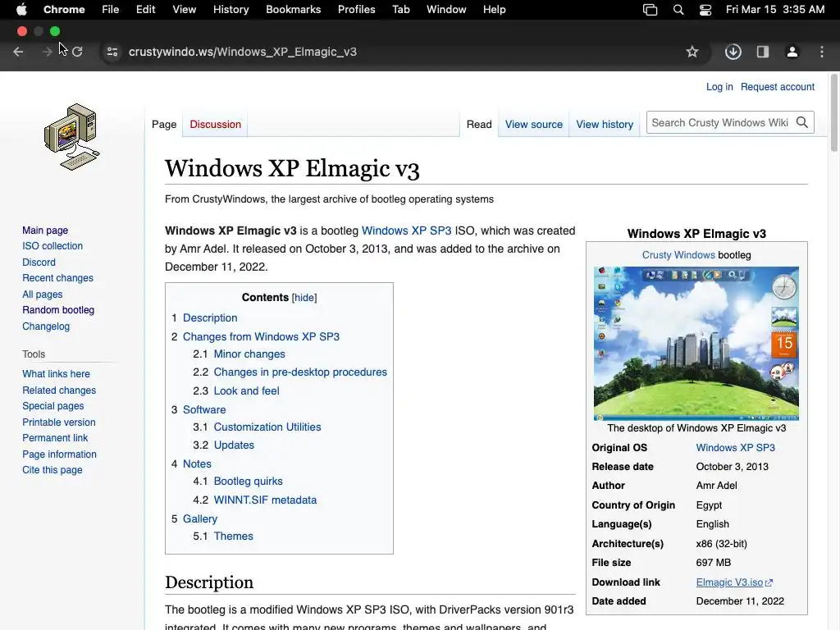
Task: Open the Chrome three-dot menu
Action: [x=822, y=52]
